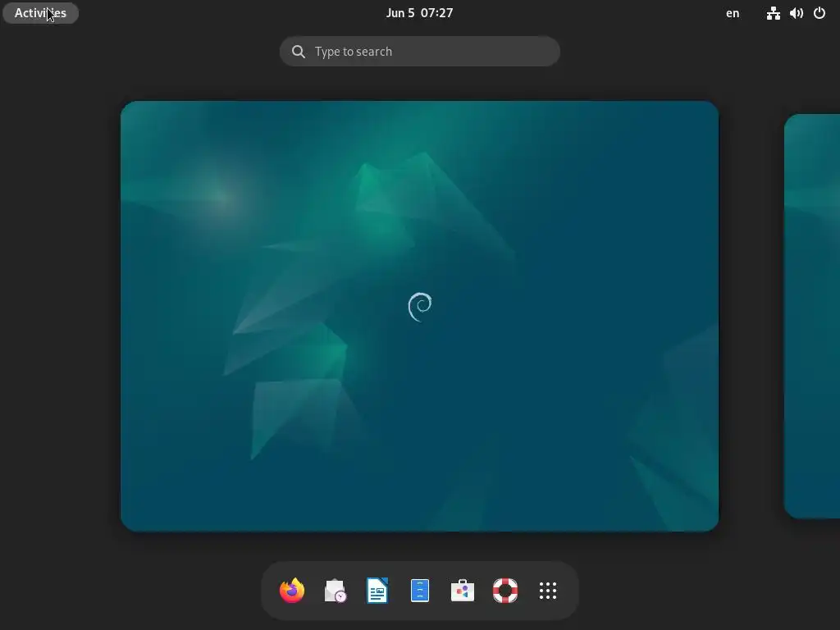The height and width of the screenshot is (630, 840).
Task: Focus the Type to search field
Action: 419,52
